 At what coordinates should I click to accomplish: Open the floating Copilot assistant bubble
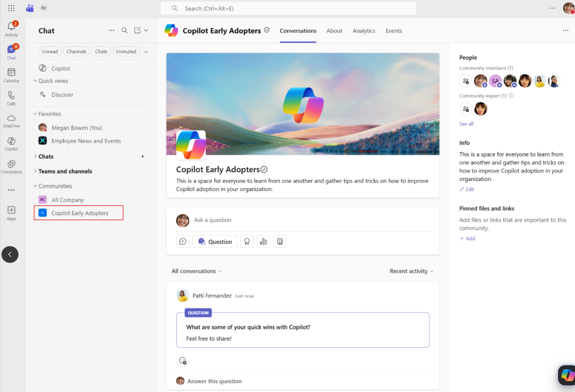[567, 375]
